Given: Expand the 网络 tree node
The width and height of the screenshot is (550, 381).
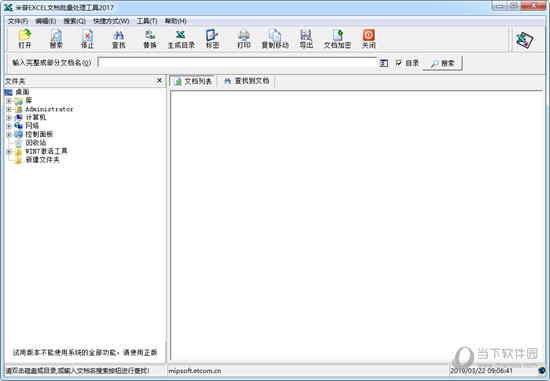Looking at the screenshot, I should [x=9, y=126].
